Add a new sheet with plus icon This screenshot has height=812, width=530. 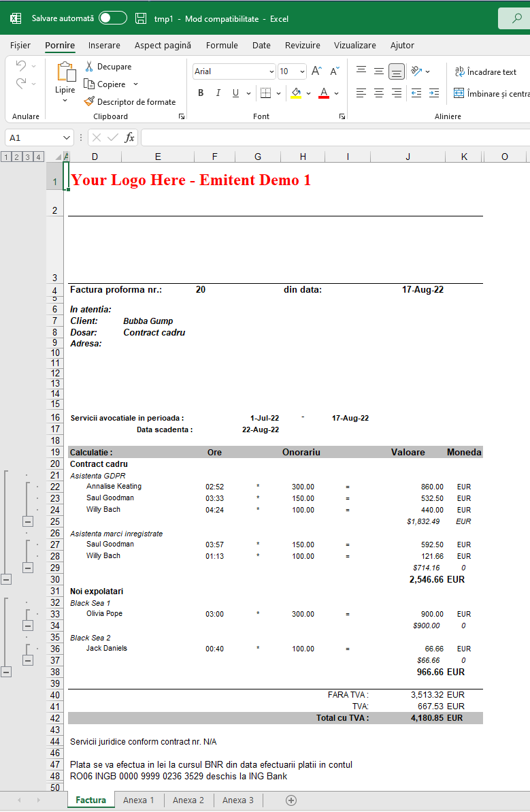291,800
